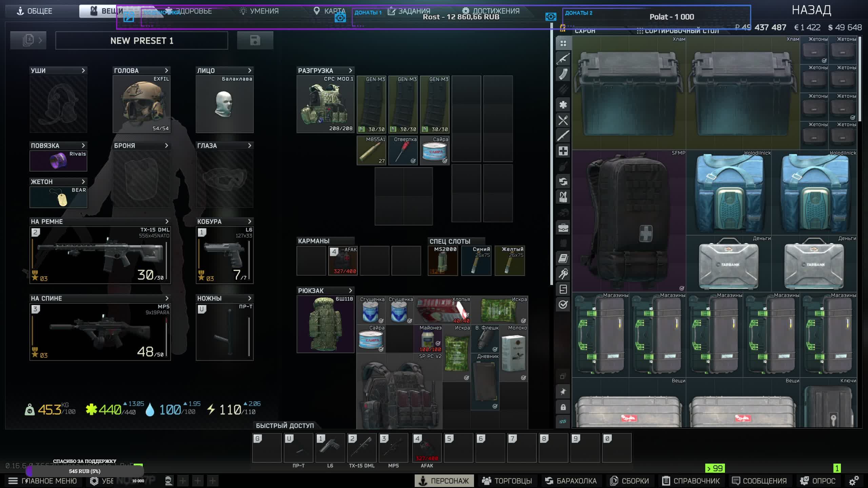Click the keys filter icon

pyautogui.click(x=563, y=273)
